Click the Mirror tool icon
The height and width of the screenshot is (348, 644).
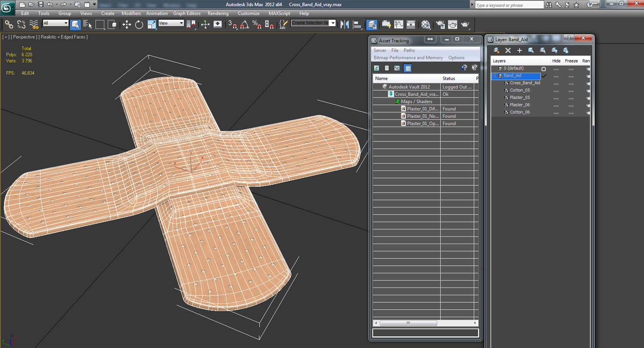[x=345, y=25]
